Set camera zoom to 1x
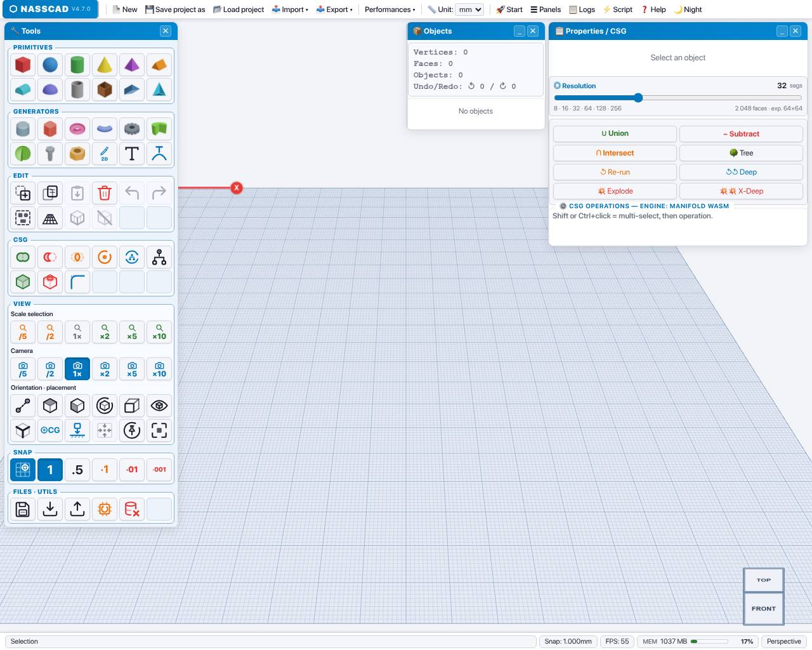Viewport: 812px width, 650px height. pos(77,369)
